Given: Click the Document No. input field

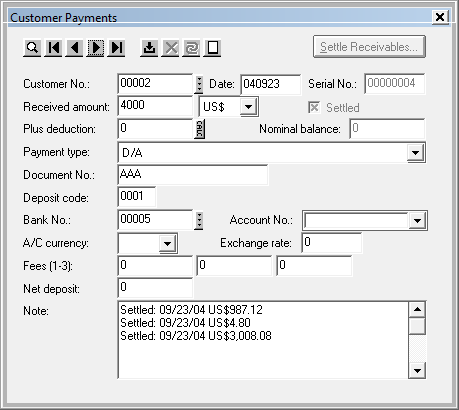Looking at the screenshot, I should (x=193, y=175).
